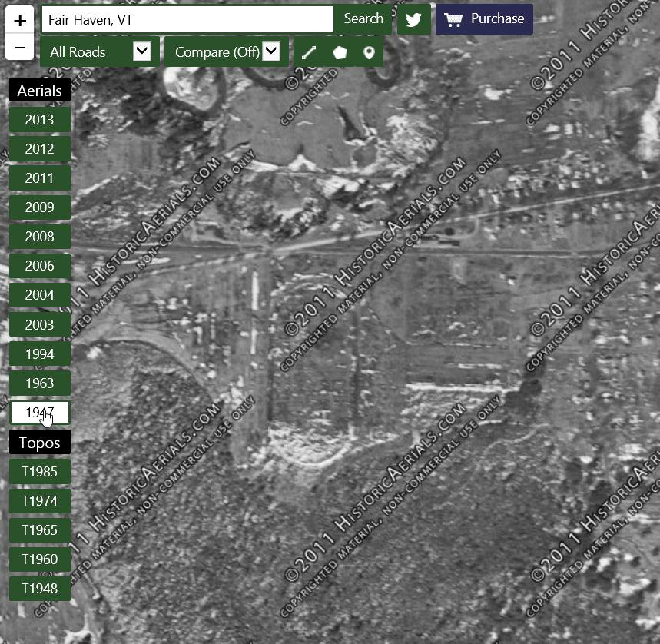Show the T1948 topo map
This screenshot has width=660, height=644.
coord(40,589)
